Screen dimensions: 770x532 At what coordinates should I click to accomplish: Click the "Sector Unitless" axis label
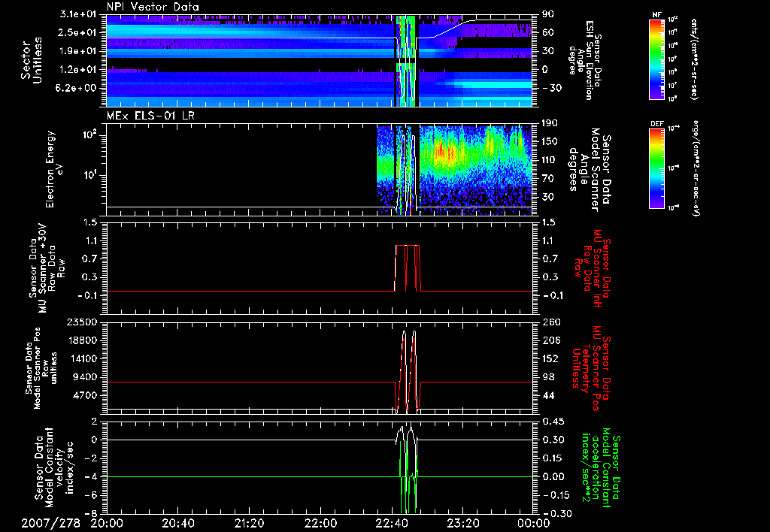pyautogui.click(x=32, y=60)
